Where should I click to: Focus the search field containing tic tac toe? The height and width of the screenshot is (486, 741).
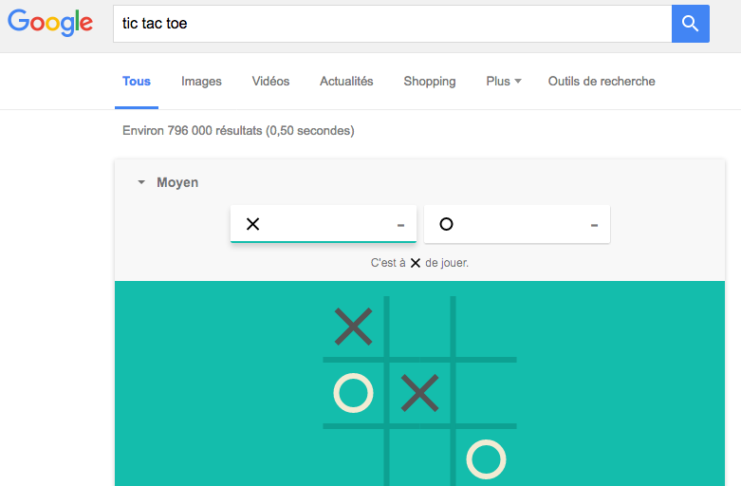(392, 24)
